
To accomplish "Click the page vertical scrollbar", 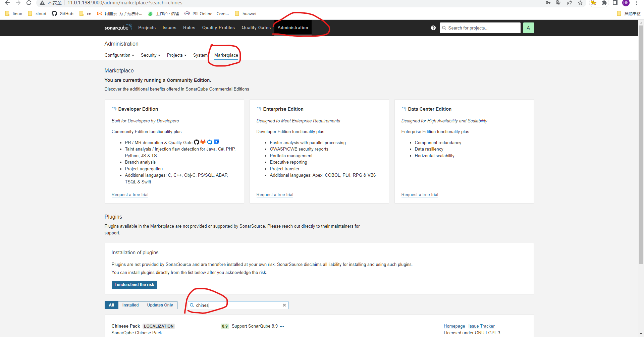I will 641,144.
